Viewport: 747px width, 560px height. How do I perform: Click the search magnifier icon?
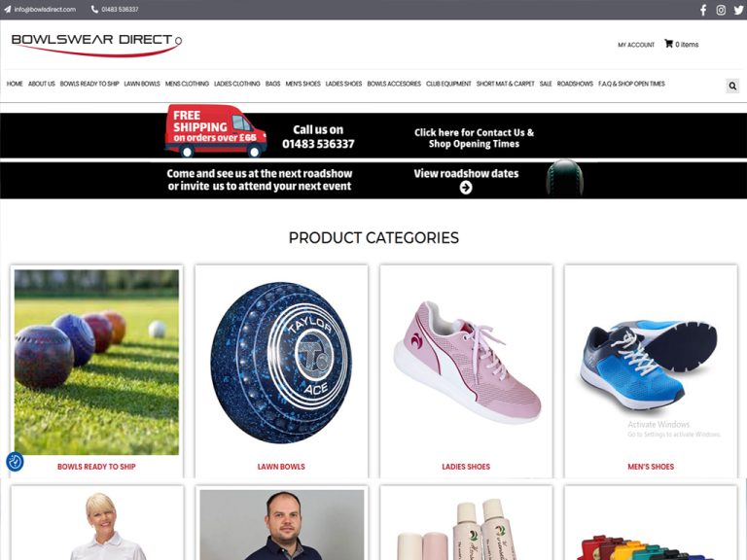point(732,86)
